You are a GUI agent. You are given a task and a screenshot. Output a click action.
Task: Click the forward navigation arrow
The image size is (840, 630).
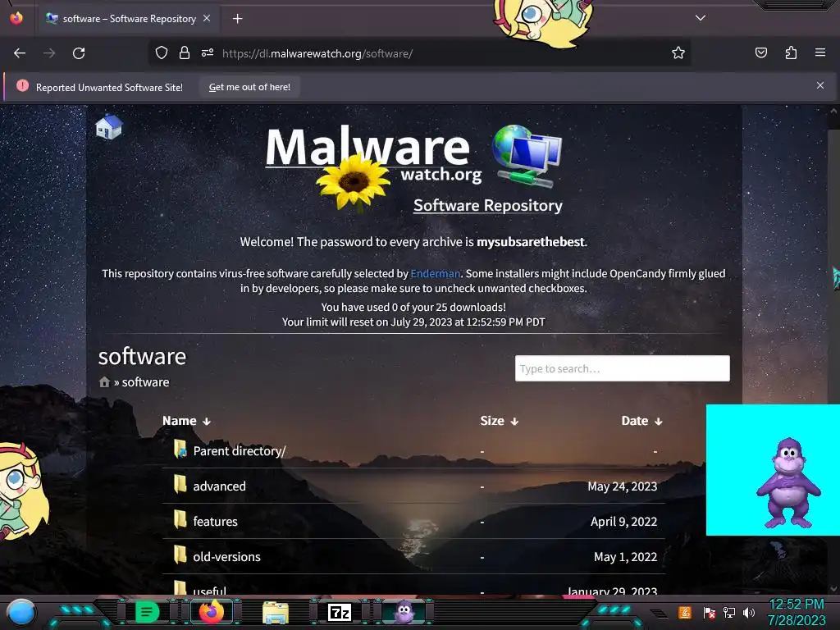[x=49, y=53]
